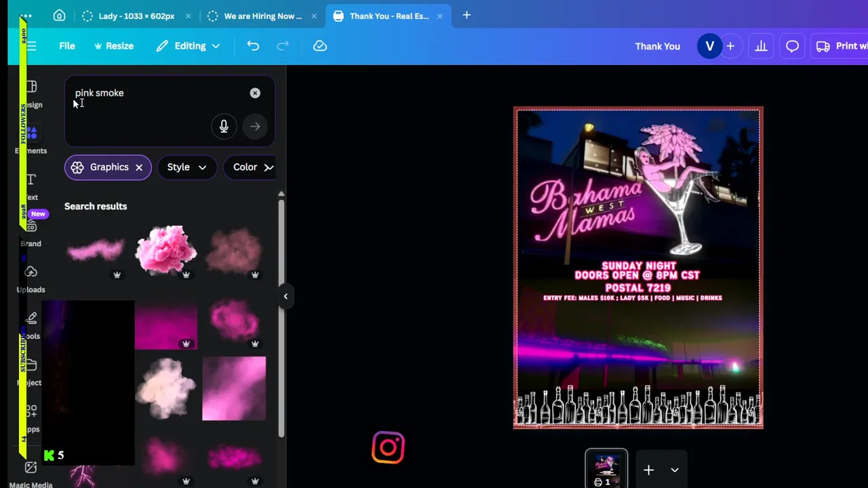Viewport: 868px width, 488px height.
Task: Activate the microphone voice search
Action: click(224, 126)
